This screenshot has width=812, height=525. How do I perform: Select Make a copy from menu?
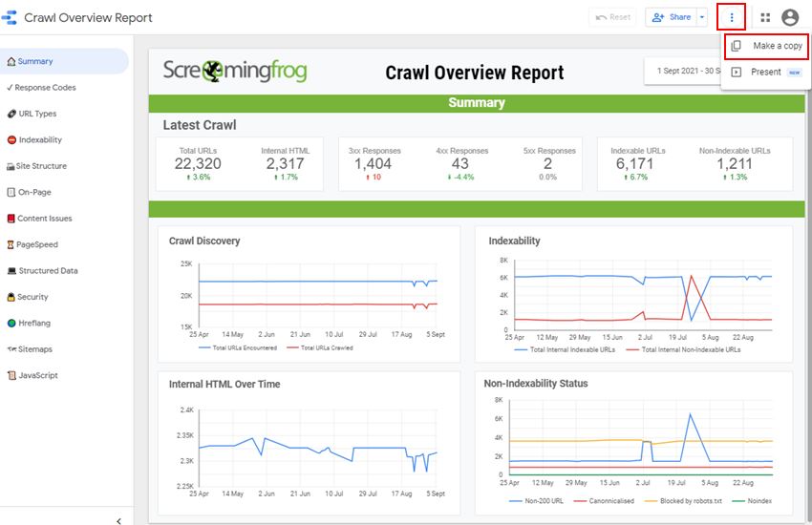(x=766, y=46)
